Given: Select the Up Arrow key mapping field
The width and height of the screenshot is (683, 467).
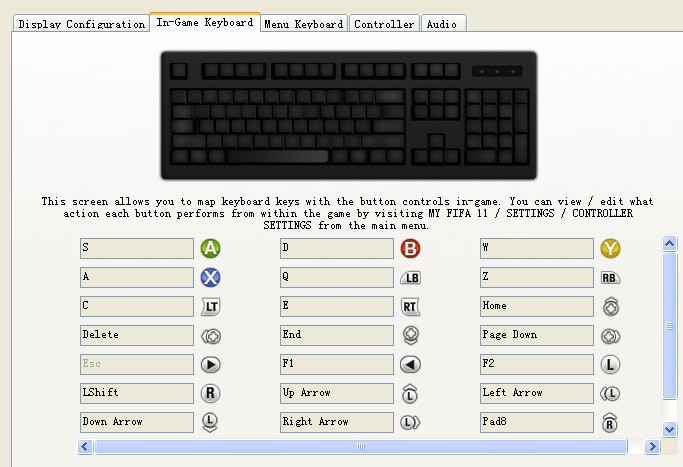Looking at the screenshot, I should (x=337, y=394).
